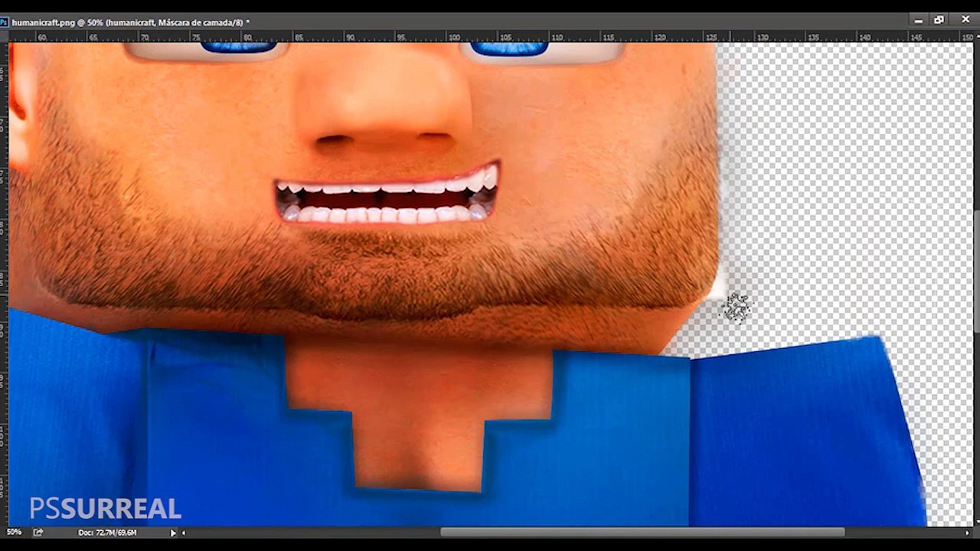Open the status bar info options arrow
The width and height of the screenshot is (980, 551).
coord(173,533)
